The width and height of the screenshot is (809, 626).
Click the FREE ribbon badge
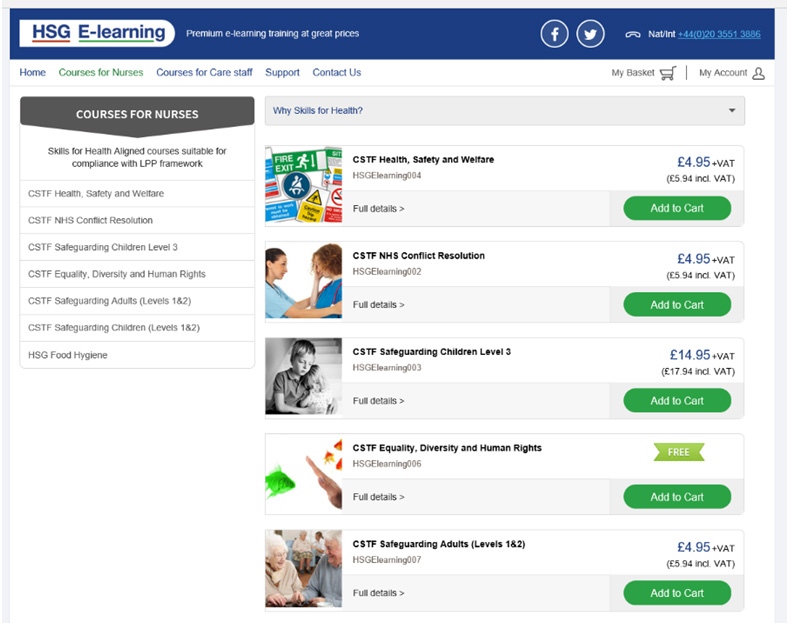[678, 452]
